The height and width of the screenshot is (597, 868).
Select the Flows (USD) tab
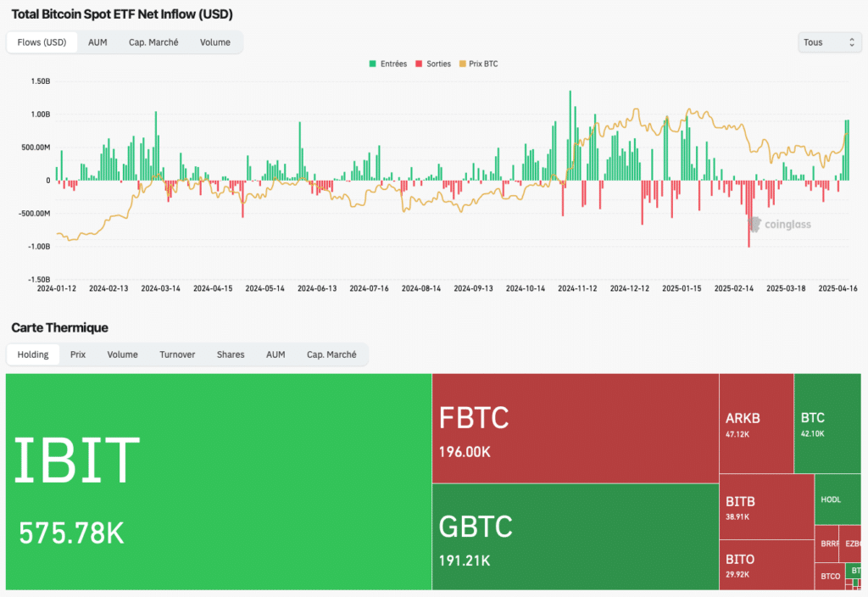[x=42, y=42]
